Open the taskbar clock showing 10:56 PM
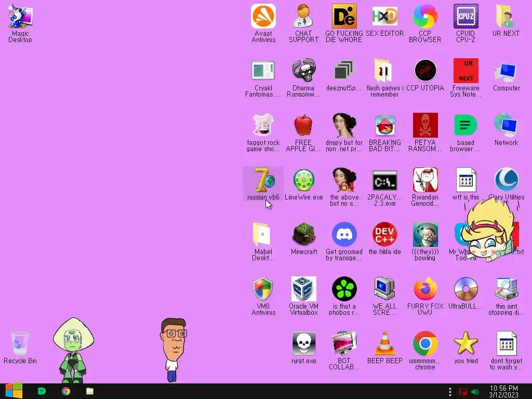532x399 pixels. [504, 391]
